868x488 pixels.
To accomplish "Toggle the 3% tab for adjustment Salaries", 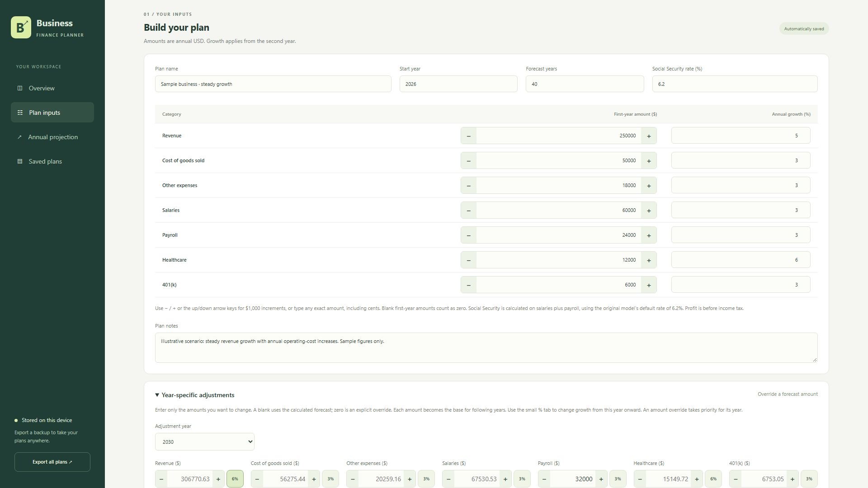I will 522,479.
